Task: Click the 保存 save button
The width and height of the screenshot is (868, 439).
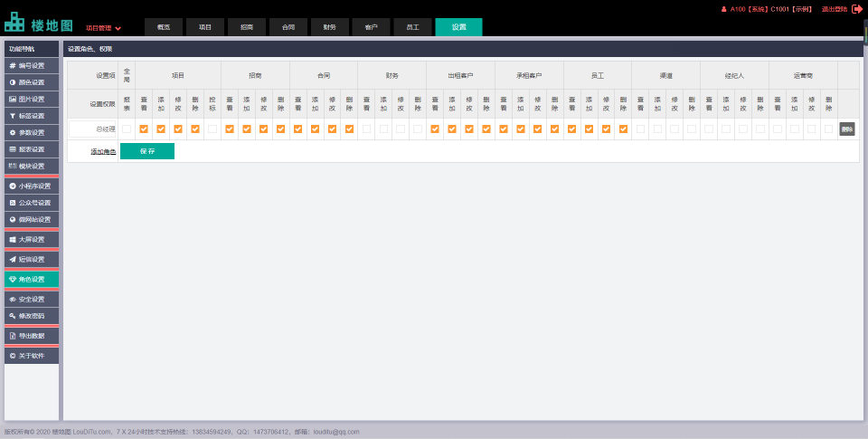Action: [147, 151]
